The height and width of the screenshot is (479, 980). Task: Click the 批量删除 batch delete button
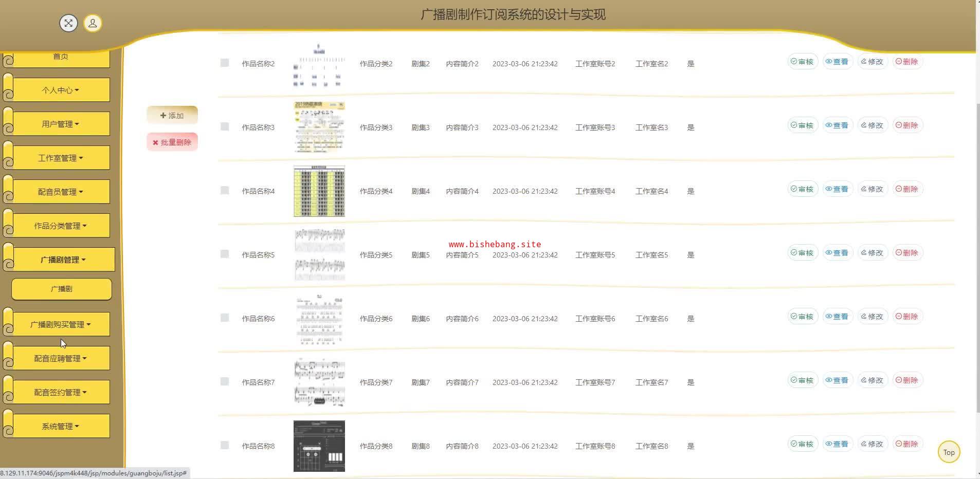tap(172, 142)
